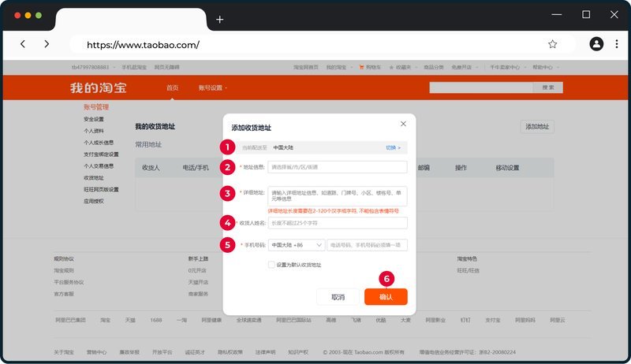
Task: Click the 我的淘宝 logo
Action: point(99,87)
